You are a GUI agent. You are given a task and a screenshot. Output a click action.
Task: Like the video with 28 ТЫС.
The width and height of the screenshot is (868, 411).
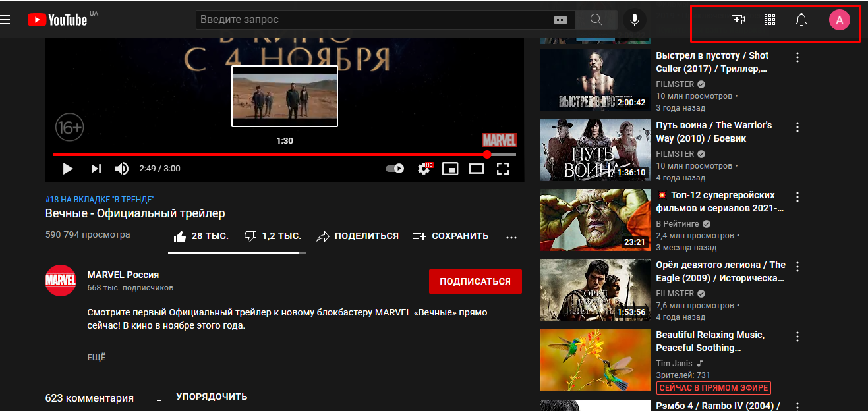pos(200,236)
